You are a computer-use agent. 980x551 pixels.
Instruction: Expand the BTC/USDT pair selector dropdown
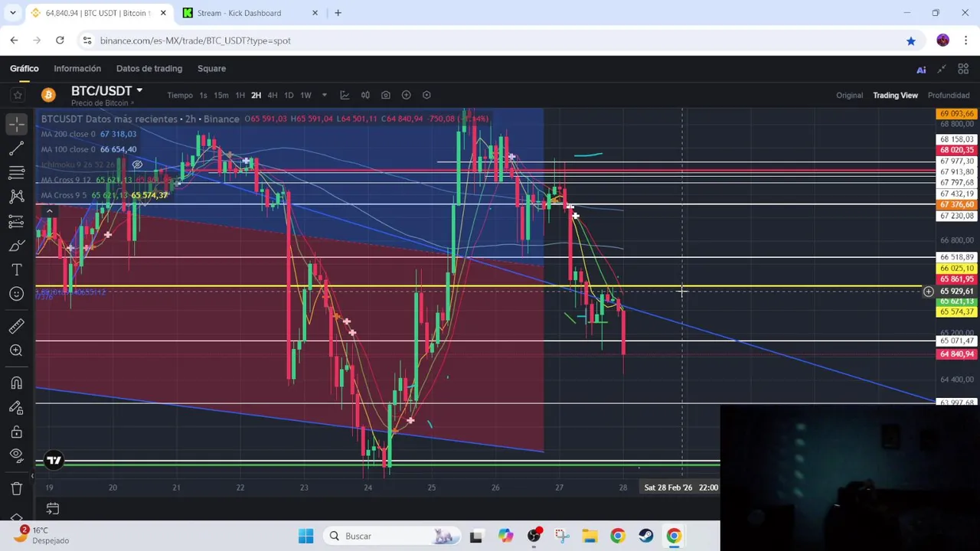coord(139,91)
